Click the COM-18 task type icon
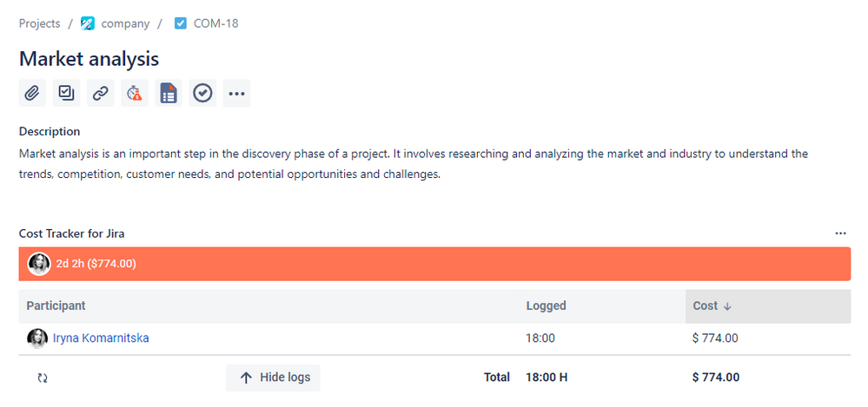 pyautogui.click(x=181, y=23)
